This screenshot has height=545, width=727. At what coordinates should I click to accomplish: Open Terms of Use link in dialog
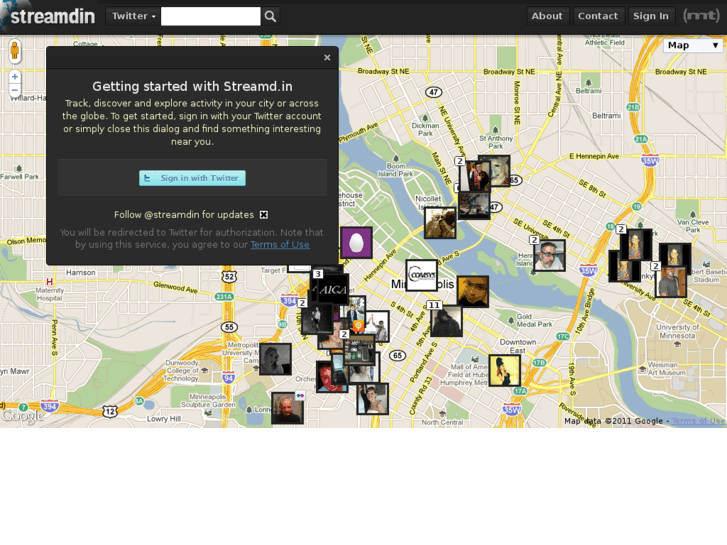point(280,244)
